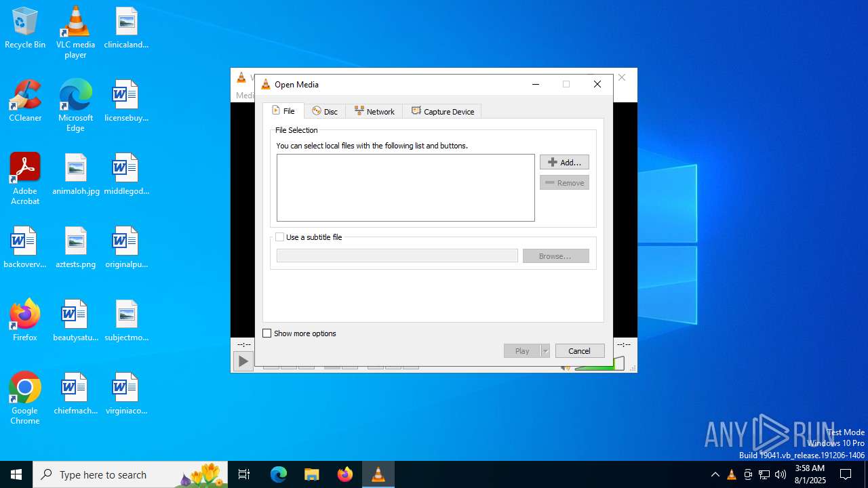Click VLC taskbar button
The image size is (868, 488).
pyautogui.click(x=378, y=474)
